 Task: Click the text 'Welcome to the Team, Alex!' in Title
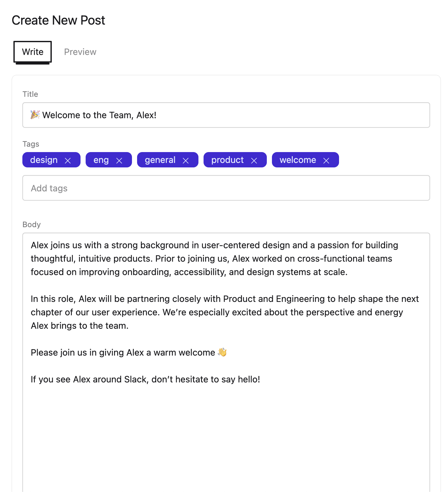pyautogui.click(x=99, y=115)
